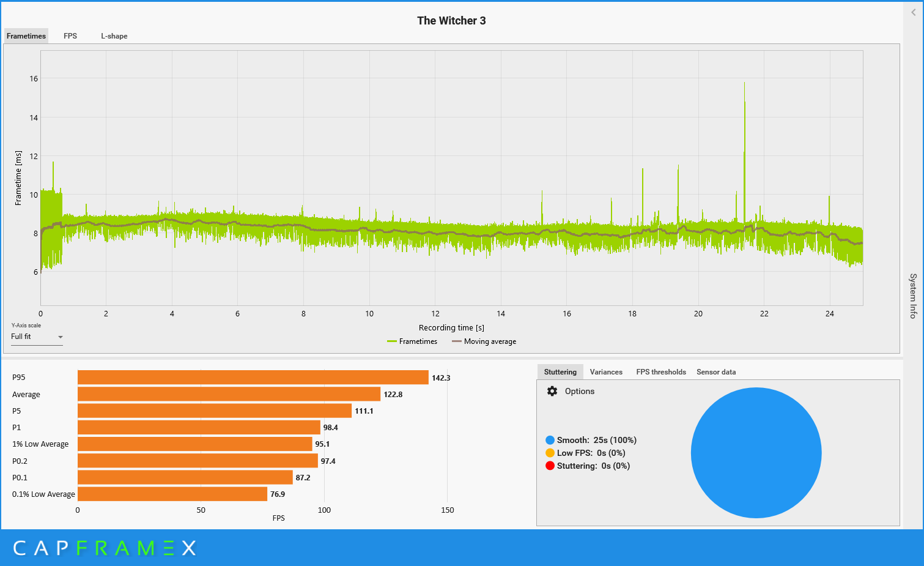
Task: Click the 0.1% Low Average row label
Action: [43, 494]
